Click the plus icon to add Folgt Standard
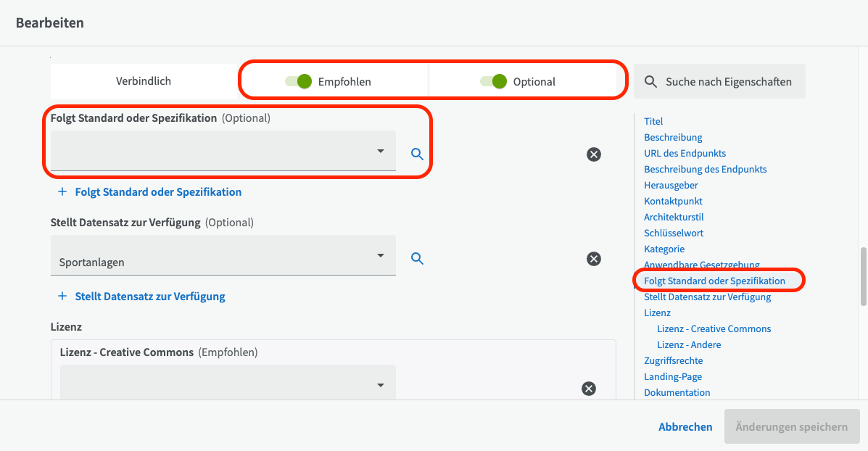 pos(62,192)
